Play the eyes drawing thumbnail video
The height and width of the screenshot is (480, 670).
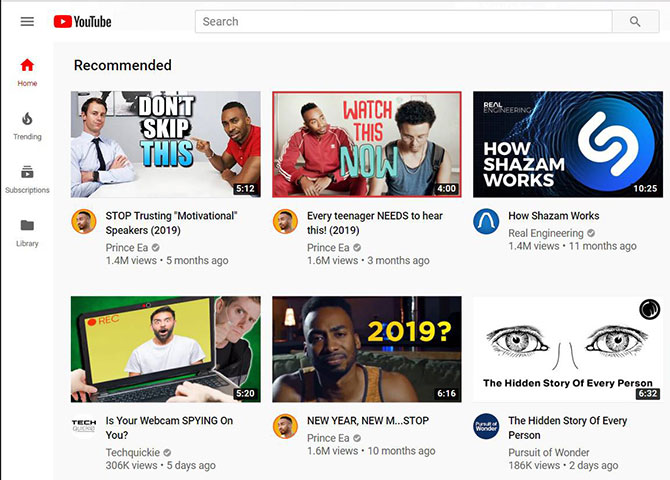point(568,349)
